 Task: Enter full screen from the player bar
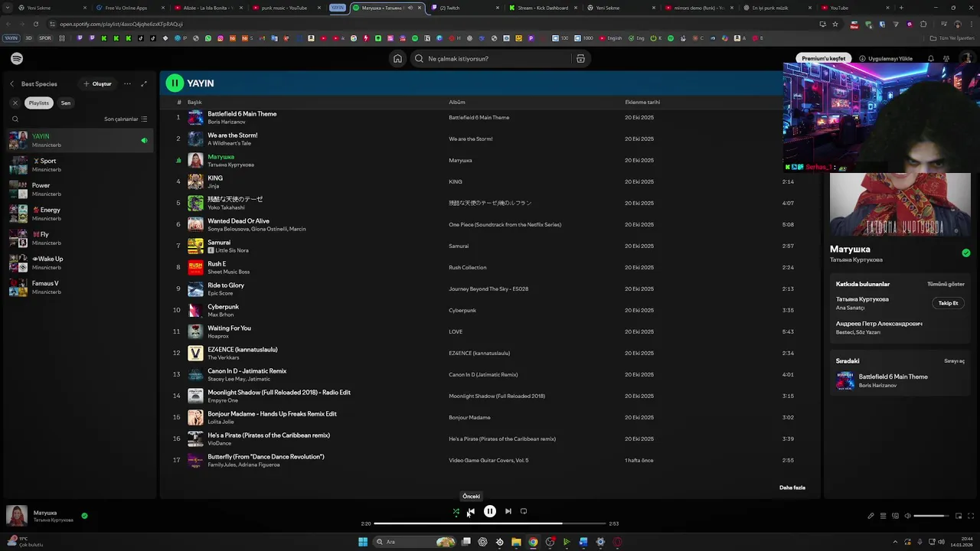[971, 516]
